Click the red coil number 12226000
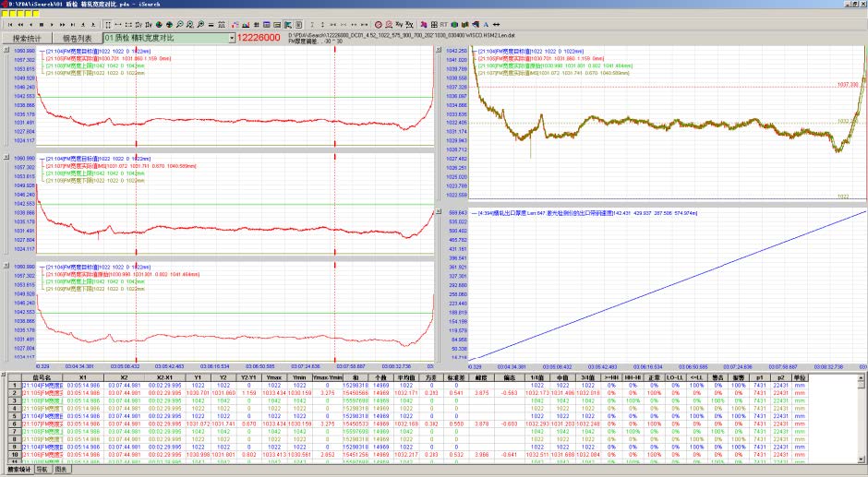Image resolution: width=868 pixels, height=477 pixels. point(259,38)
